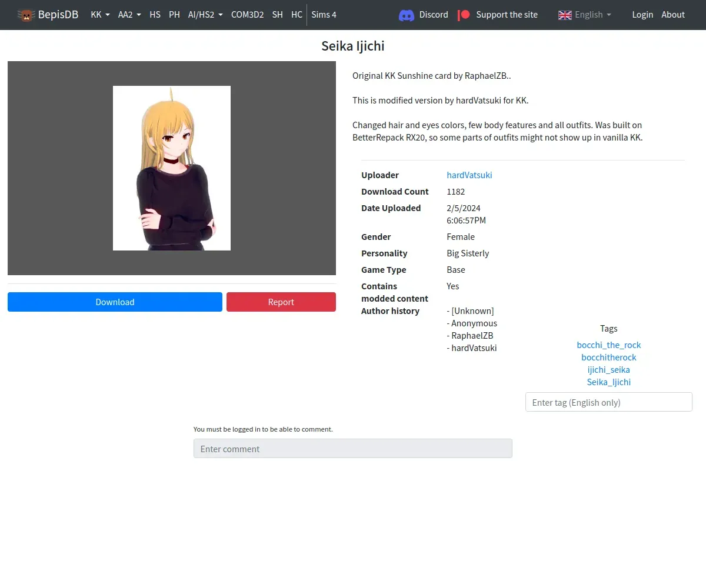Open the About page
The image size is (706, 588).
[x=673, y=15]
